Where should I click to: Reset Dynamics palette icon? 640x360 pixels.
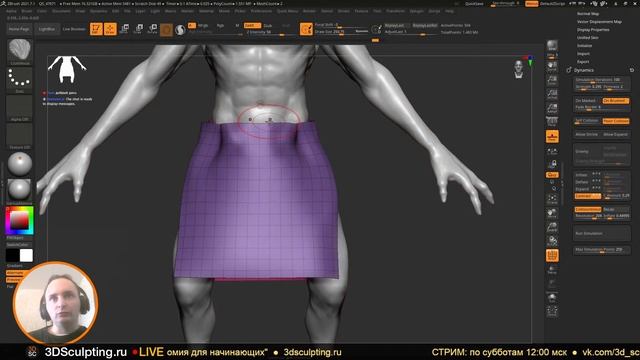click(631, 70)
